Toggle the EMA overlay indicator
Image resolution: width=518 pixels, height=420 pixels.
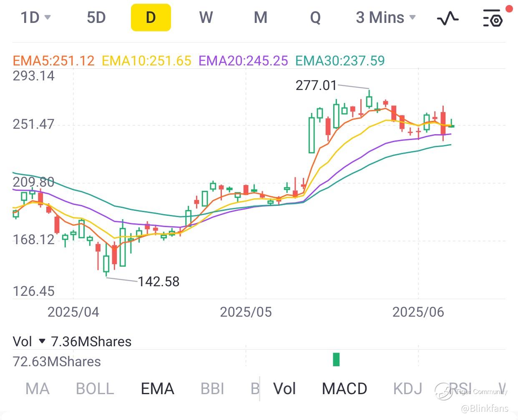(x=157, y=389)
